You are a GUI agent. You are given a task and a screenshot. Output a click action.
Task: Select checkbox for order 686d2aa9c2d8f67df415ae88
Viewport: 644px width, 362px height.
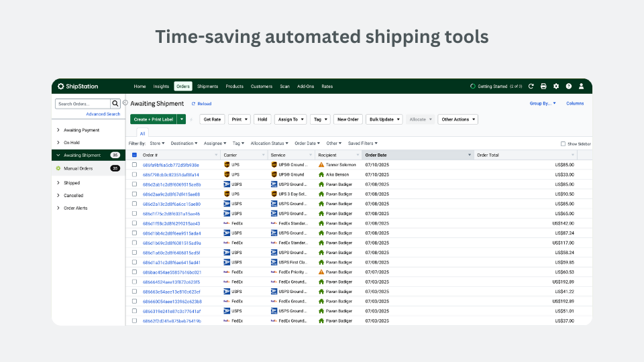pos(134,194)
